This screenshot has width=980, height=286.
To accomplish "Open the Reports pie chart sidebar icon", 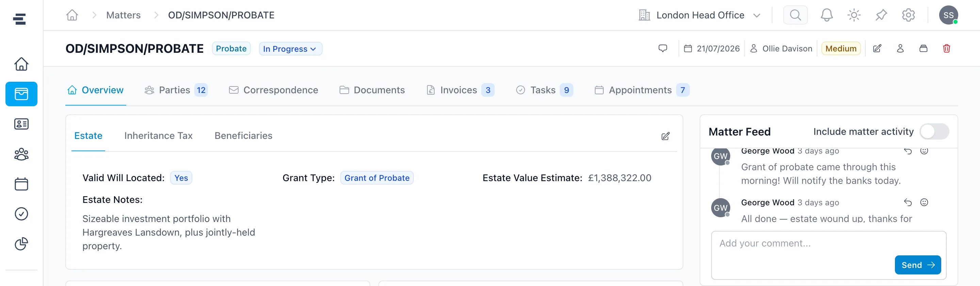I will (x=21, y=244).
